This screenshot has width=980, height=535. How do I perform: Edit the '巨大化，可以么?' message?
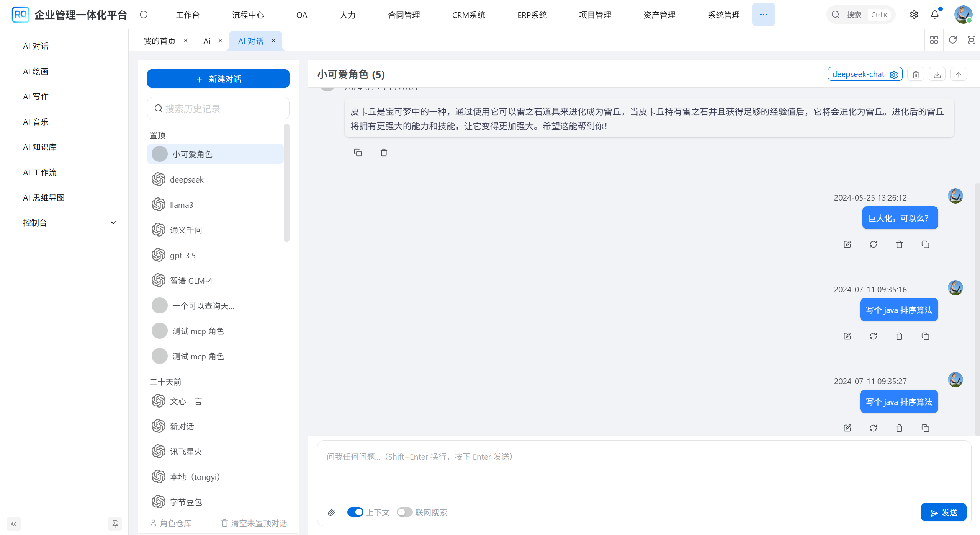847,244
